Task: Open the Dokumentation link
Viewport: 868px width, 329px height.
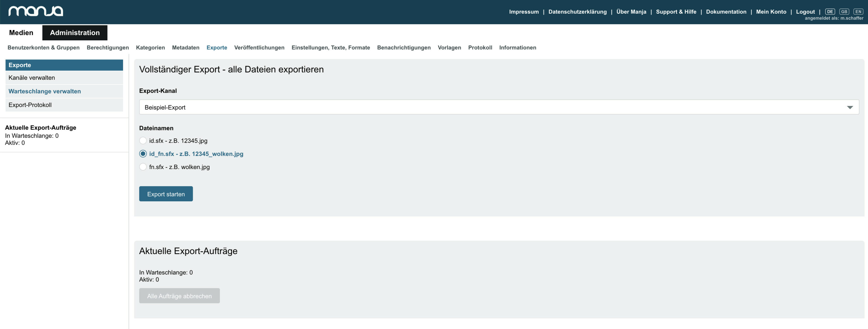Action: click(726, 12)
